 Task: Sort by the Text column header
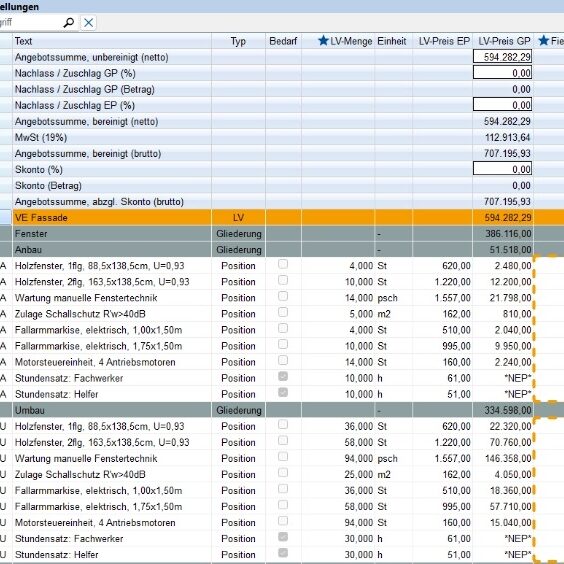[23, 41]
